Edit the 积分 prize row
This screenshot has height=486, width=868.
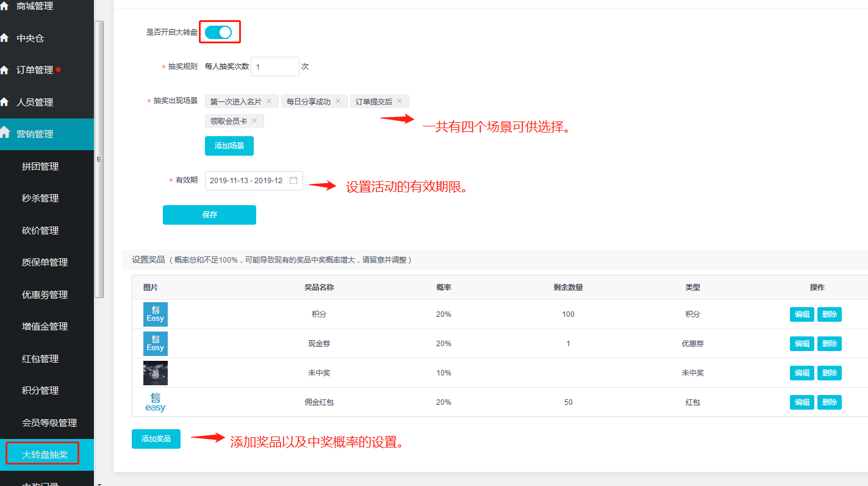[802, 314]
